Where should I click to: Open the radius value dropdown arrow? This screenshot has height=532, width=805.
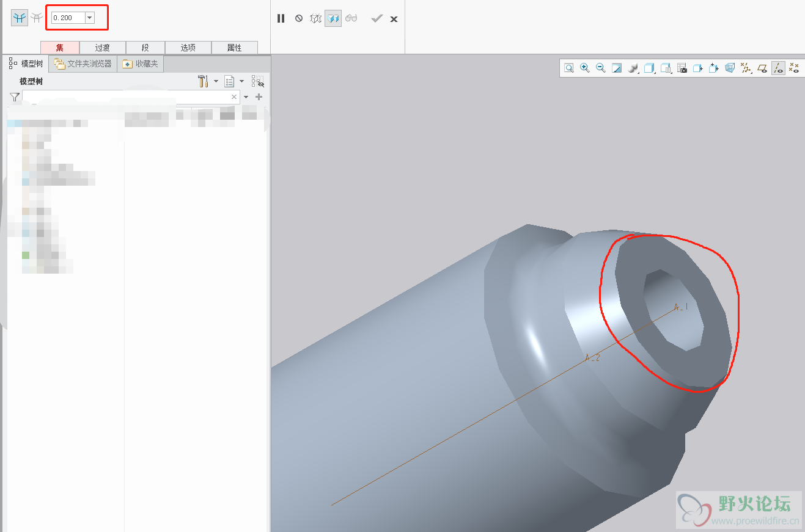point(90,18)
